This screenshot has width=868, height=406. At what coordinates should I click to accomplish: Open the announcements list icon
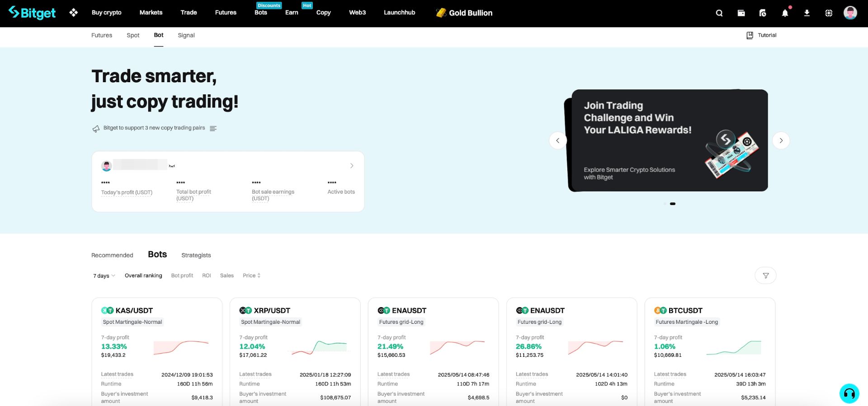[213, 128]
